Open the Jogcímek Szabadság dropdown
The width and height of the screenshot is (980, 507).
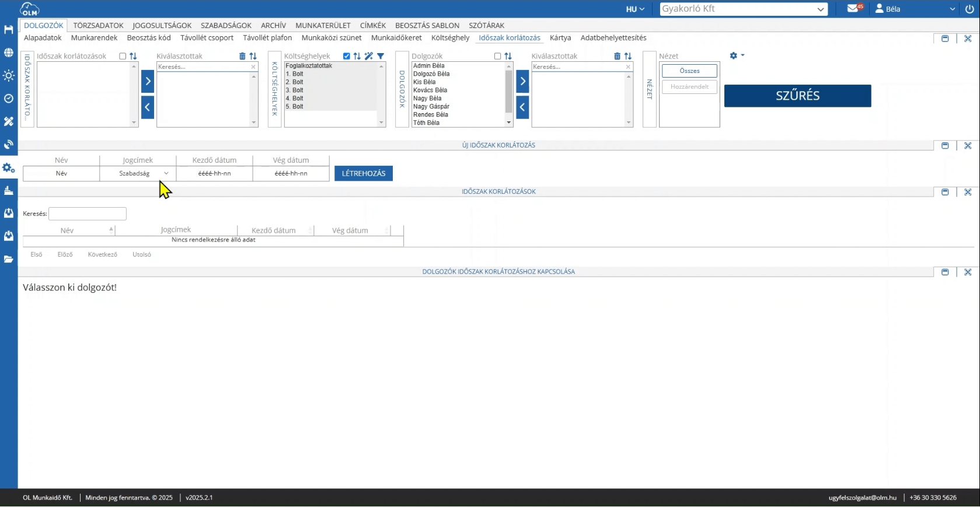138,173
